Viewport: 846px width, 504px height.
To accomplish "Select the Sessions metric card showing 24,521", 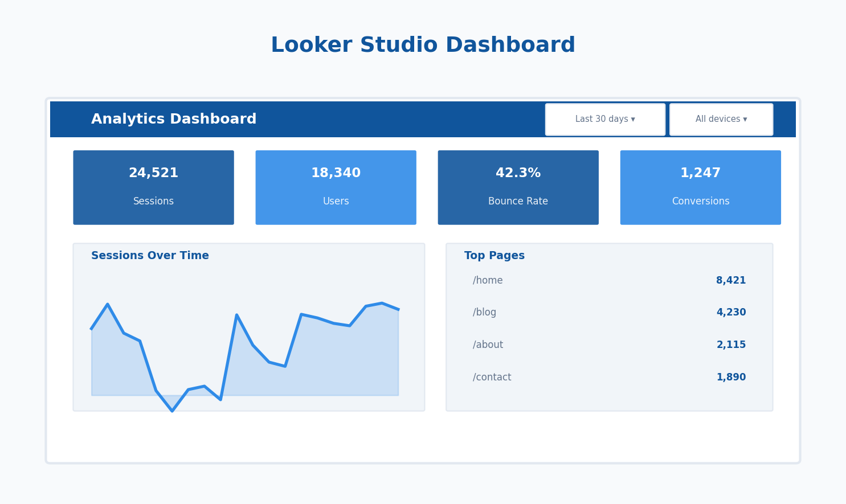I will pyautogui.click(x=153, y=187).
